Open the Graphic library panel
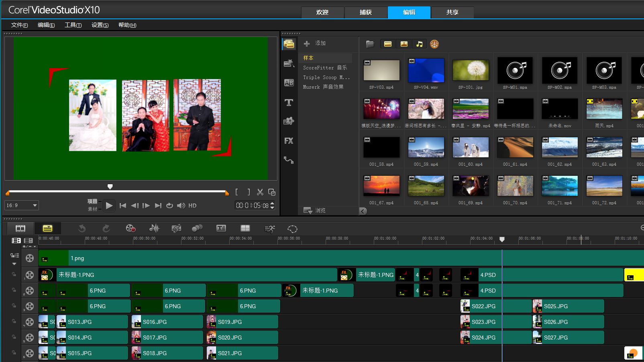The image size is (644, 362). (289, 121)
